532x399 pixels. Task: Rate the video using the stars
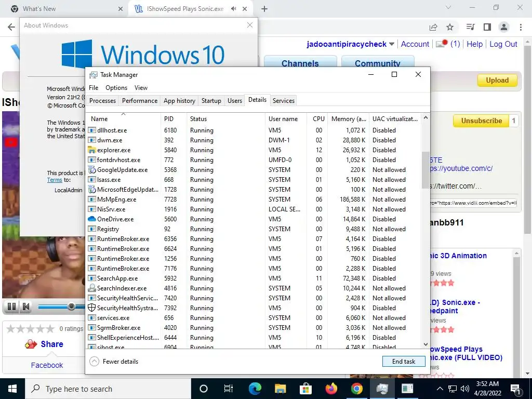31,328
